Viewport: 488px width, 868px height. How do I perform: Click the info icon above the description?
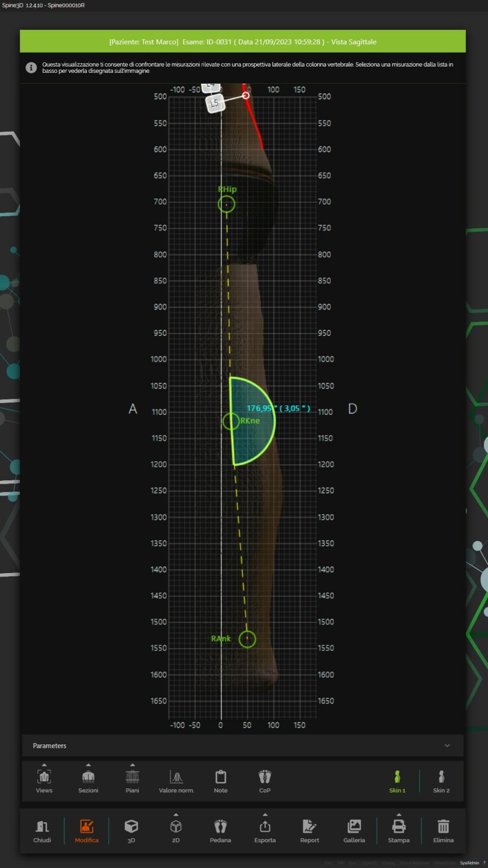click(x=31, y=67)
